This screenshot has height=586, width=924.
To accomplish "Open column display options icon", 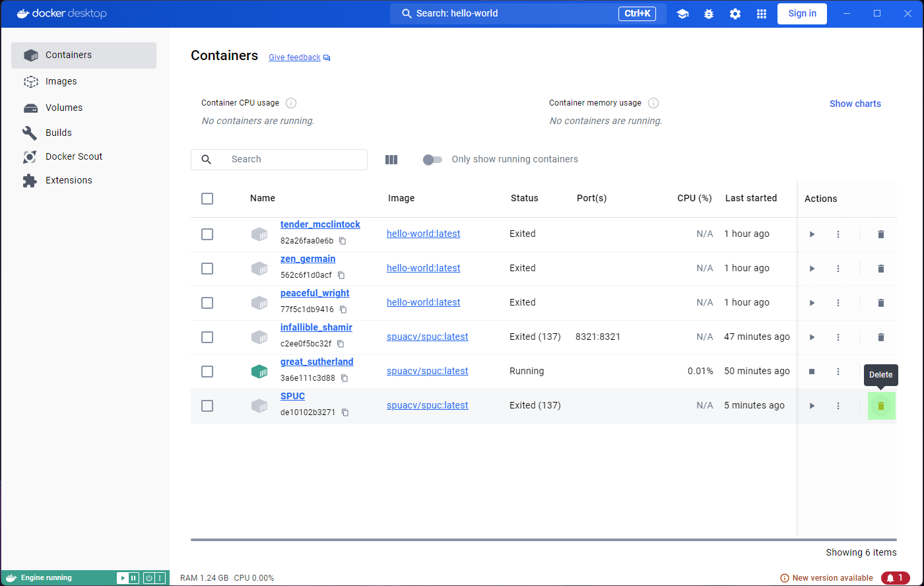I will coord(391,160).
